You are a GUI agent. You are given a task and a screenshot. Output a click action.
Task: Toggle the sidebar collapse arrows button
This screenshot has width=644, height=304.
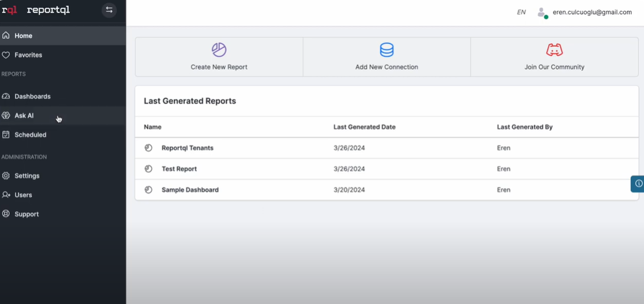[x=109, y=10]
